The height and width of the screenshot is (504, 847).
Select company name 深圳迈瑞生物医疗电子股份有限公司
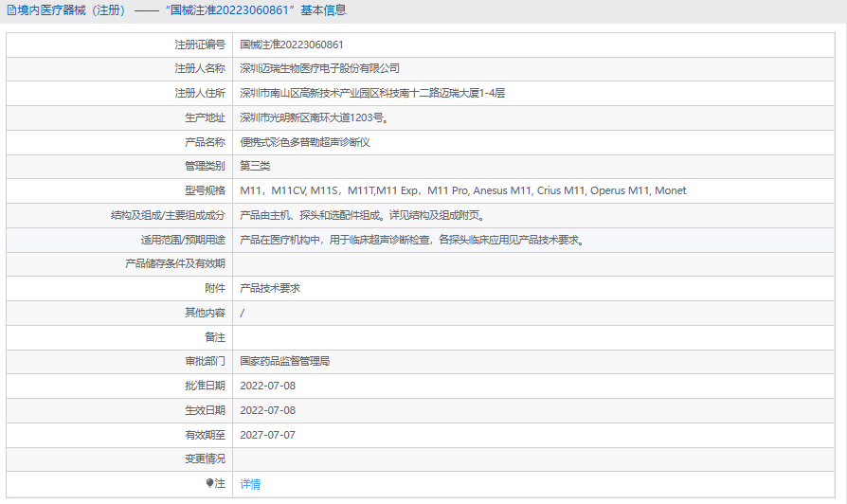320,68
